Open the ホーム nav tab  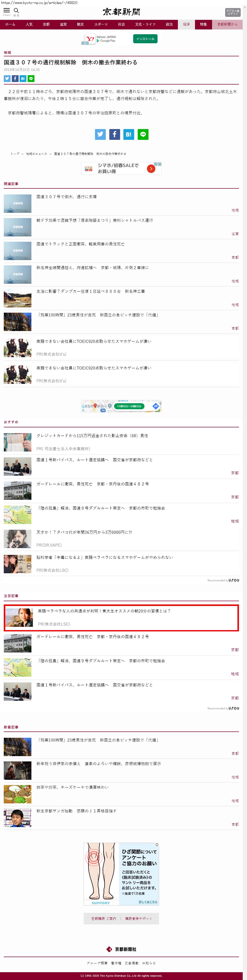coord(10,24)
